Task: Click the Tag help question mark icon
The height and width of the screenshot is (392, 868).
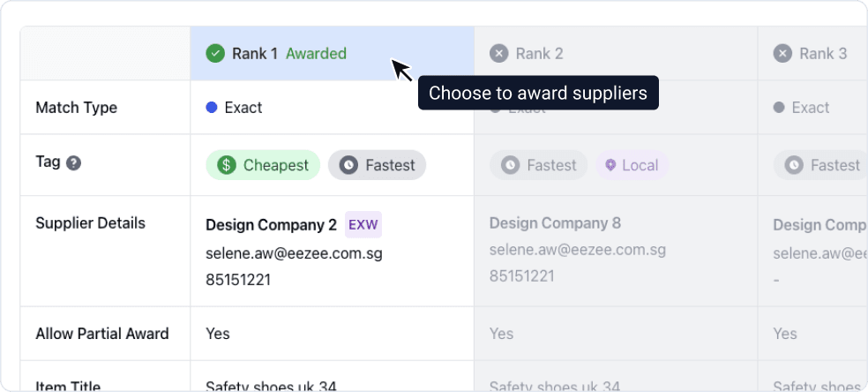Action: 74,162
